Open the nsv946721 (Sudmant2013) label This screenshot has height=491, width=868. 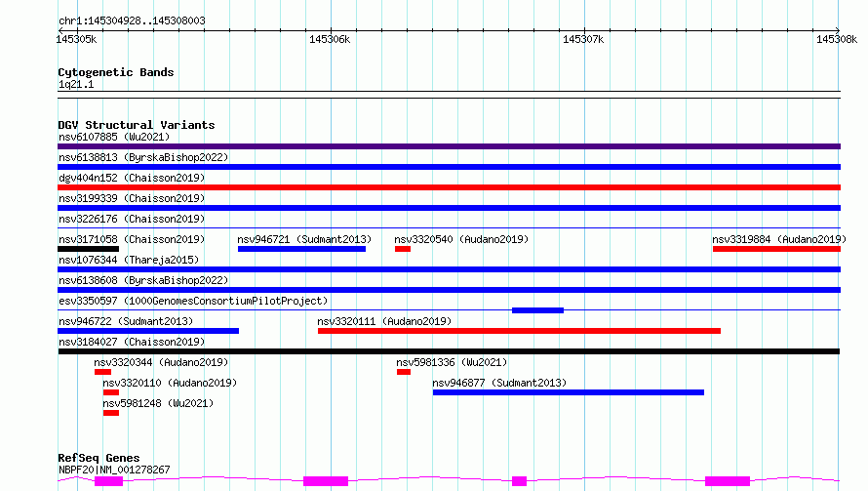point(304,239)
